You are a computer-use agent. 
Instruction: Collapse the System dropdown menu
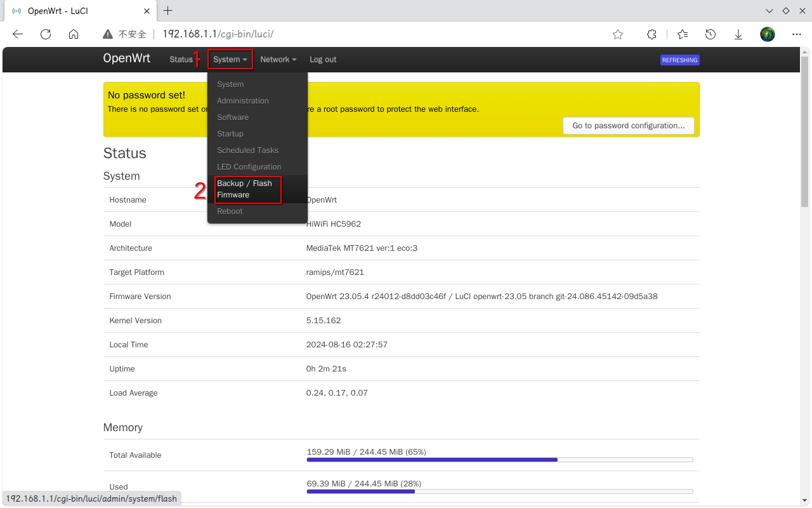click(x=231, y=60)
